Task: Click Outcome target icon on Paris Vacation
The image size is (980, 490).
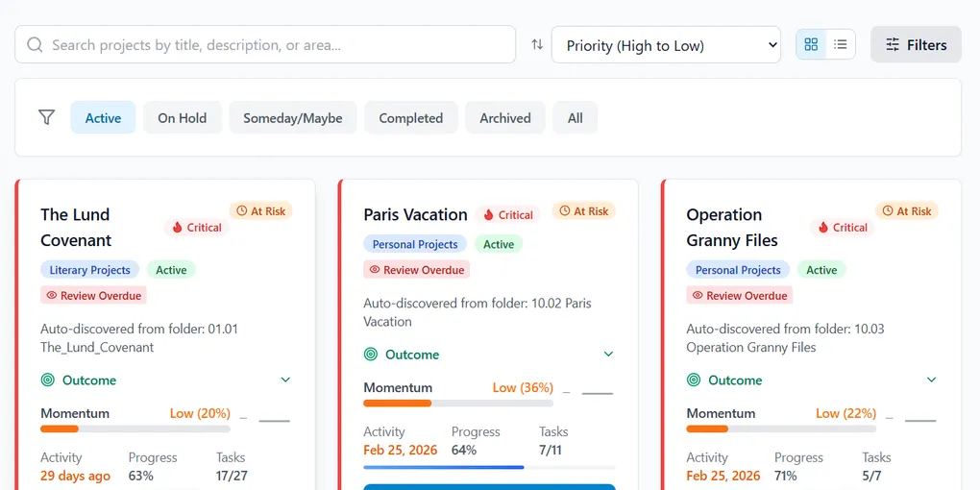Action: [x=371, y=355]
